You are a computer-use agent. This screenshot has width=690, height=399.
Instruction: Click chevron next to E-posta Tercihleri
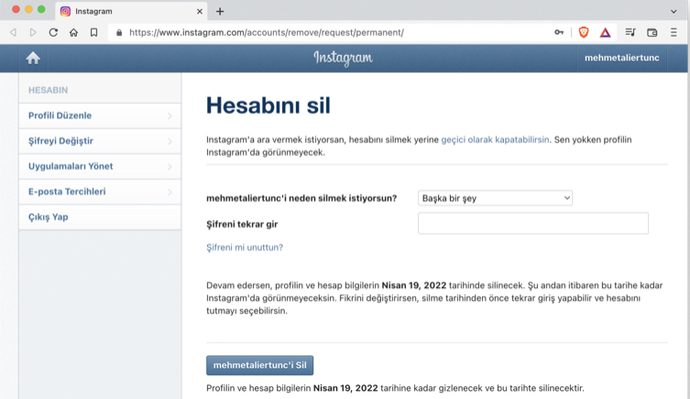170,192
